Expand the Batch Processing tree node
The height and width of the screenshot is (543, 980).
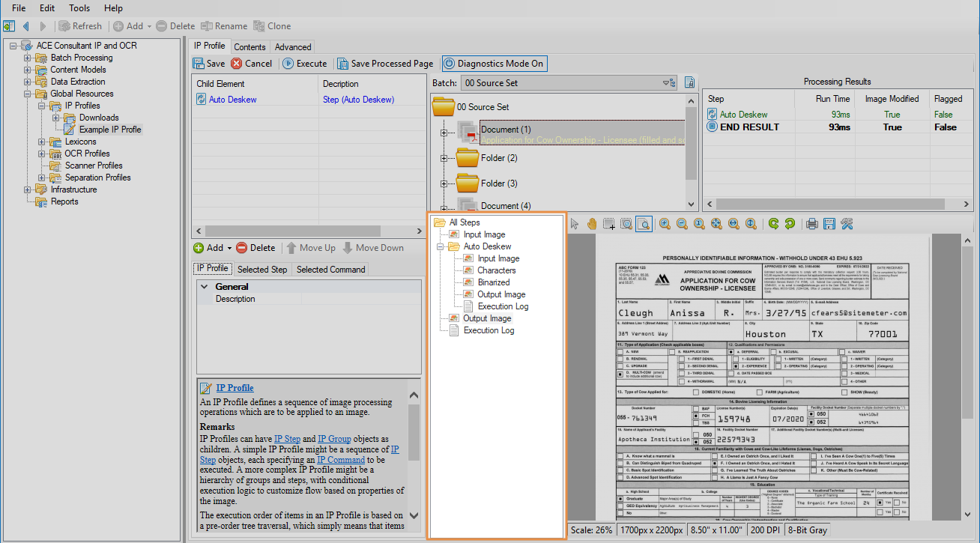click(28, 58)
